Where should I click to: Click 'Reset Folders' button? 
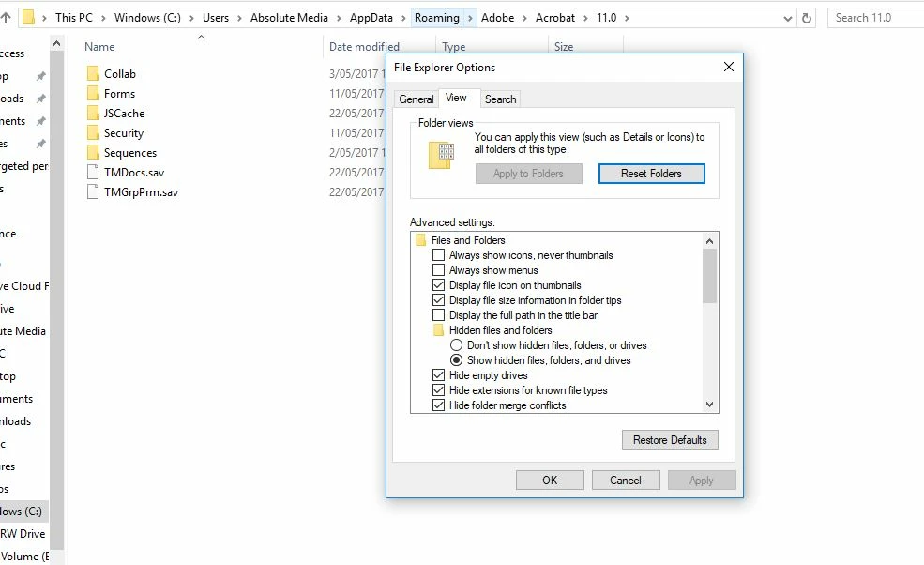pos(651,174)
